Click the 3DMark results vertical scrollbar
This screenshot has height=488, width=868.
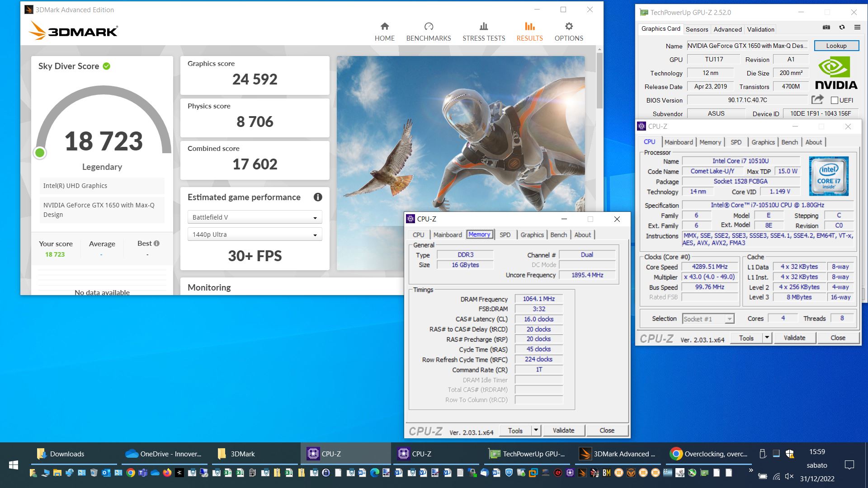[x=599, y=80]
